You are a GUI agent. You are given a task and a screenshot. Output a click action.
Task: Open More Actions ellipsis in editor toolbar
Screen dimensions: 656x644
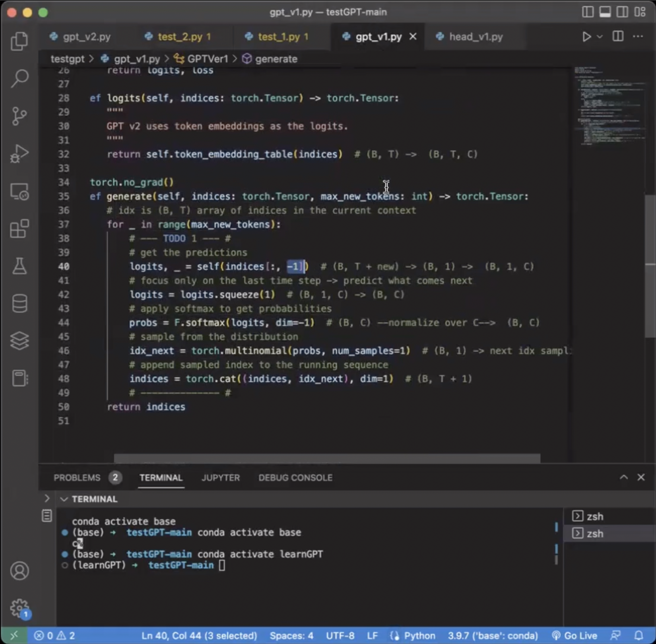[638, 37]
